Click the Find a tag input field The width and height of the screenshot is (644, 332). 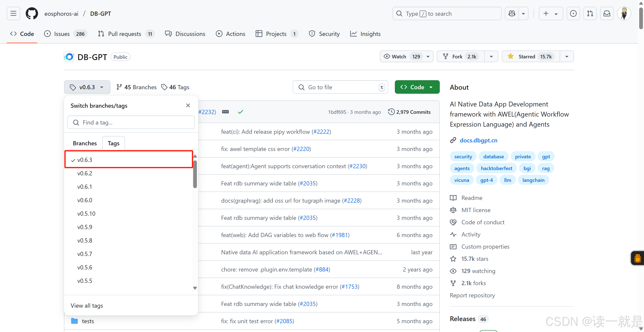click(131, 122)
